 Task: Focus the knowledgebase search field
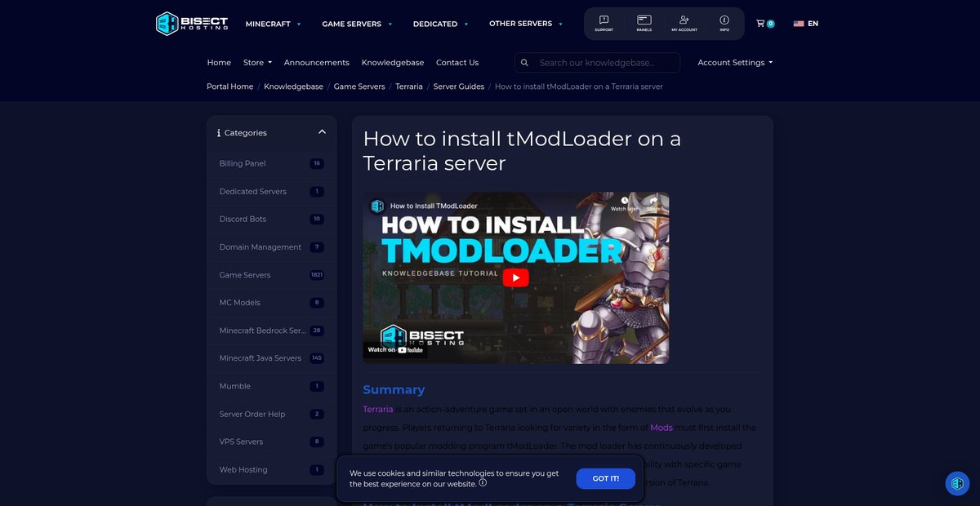[608, 63]
